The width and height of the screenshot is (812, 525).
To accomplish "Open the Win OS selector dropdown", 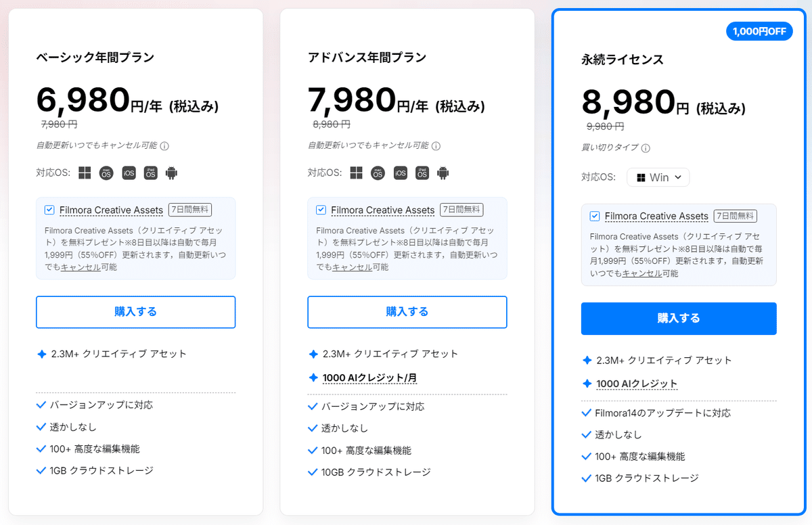I will (658, 177).
